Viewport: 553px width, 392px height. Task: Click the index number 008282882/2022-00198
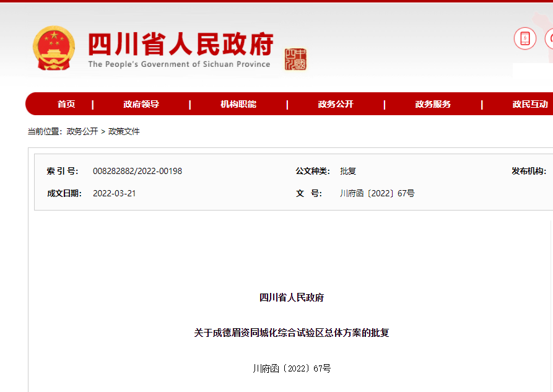[x=137, y=171]
